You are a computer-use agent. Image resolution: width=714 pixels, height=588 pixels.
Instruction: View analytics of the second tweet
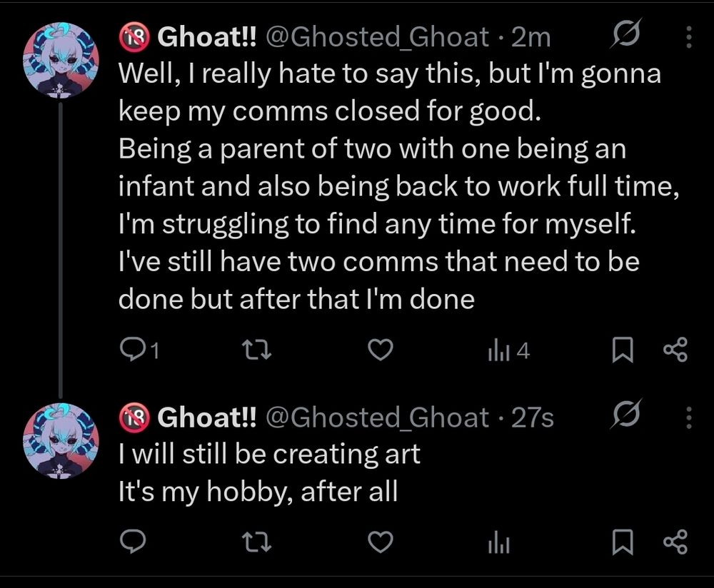tap(497, 544)
